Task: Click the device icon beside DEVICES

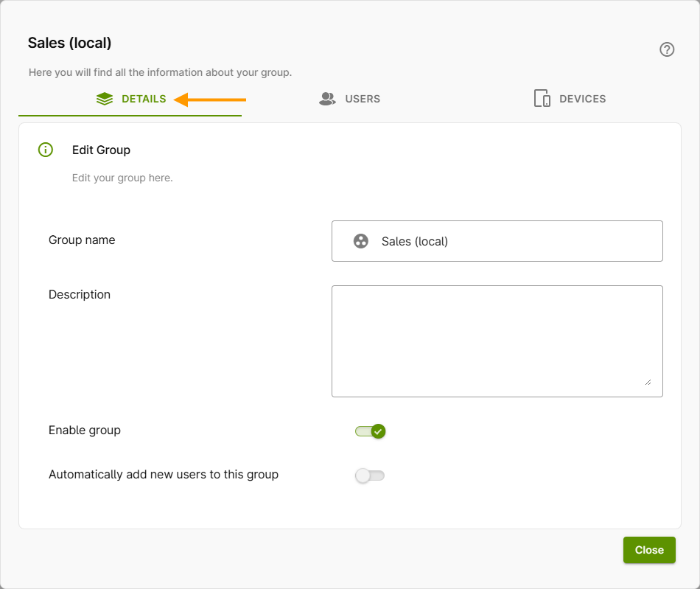Action: pos(542,97)
